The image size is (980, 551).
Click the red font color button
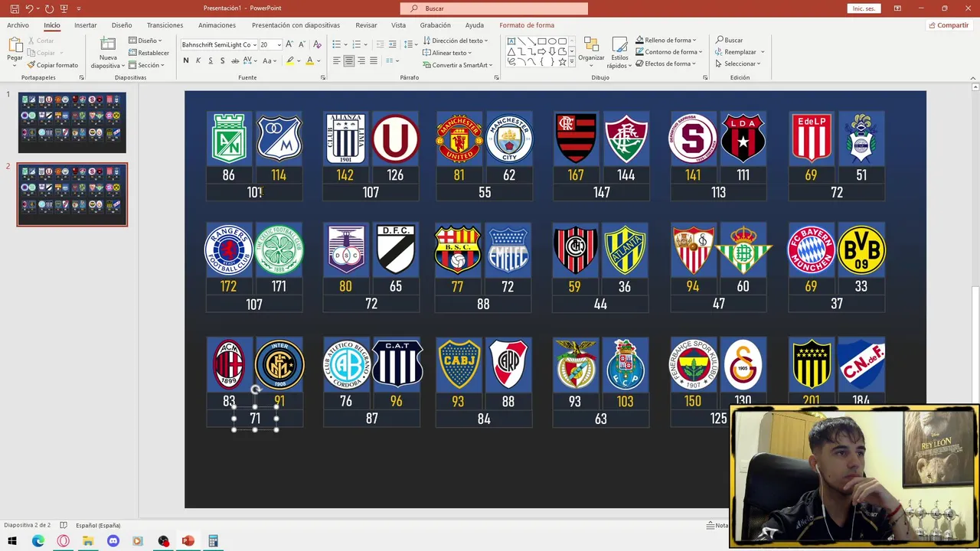pyautogui.click(x=309, y=60)
